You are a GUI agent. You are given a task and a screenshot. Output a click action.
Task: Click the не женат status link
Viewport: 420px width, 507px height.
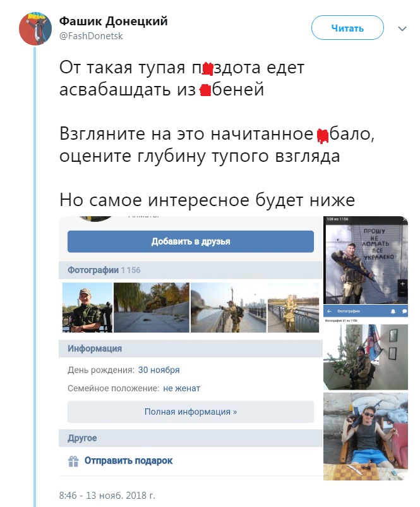pos(181,388)
